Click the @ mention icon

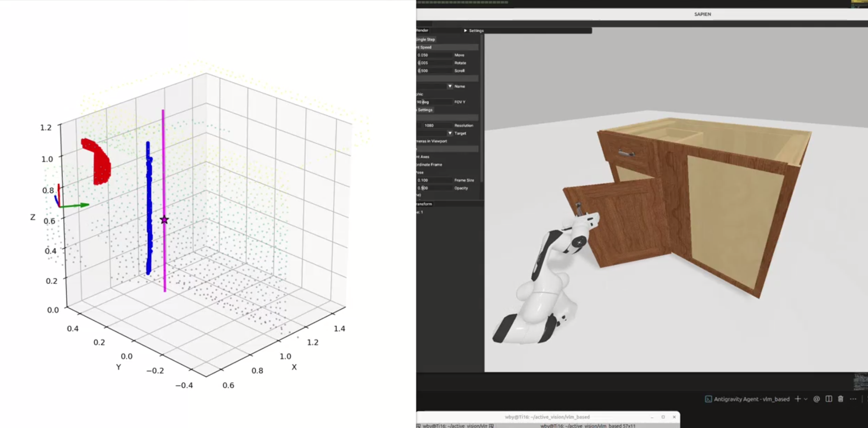(817, 399)
